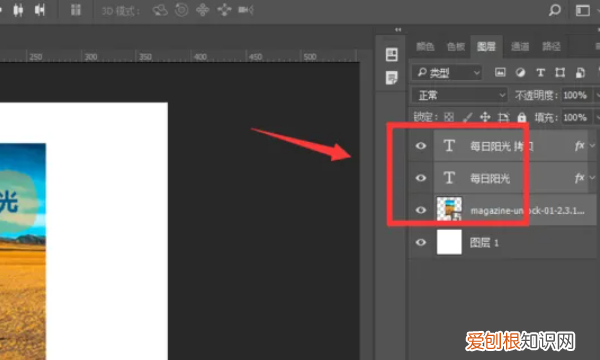
Task: Open the Notes panel dock icon
Action: pos(391,78)
